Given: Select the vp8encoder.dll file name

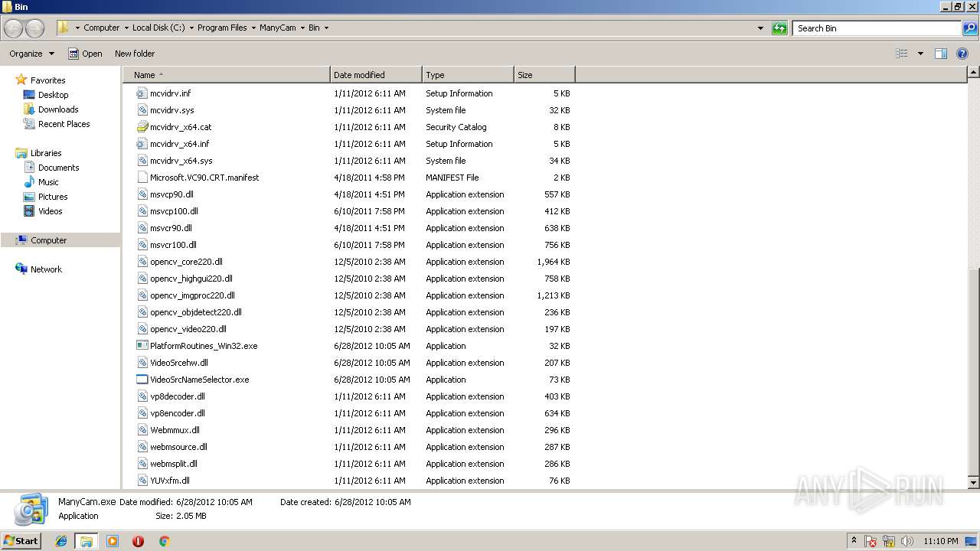Looking at the screenshot, I should click(178, 413).
